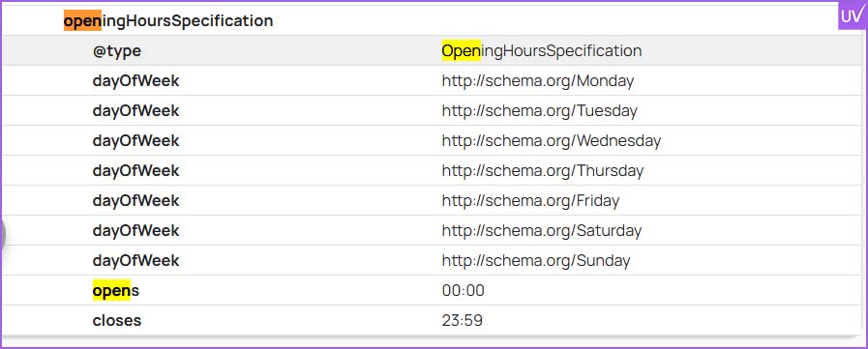Image resolution: width=868 pixels, height=349 pixels.
Task: Click the @type property label
Action: (117, 51)
